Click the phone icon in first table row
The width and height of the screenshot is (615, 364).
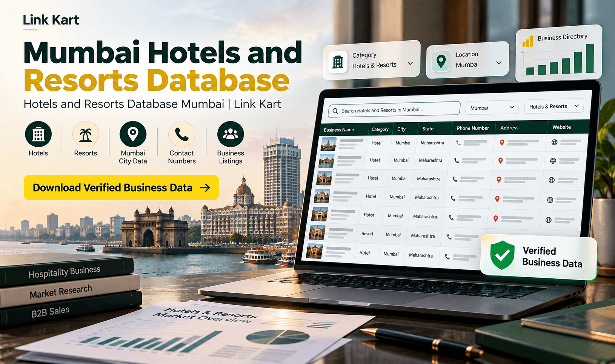(x=458, y=143)
